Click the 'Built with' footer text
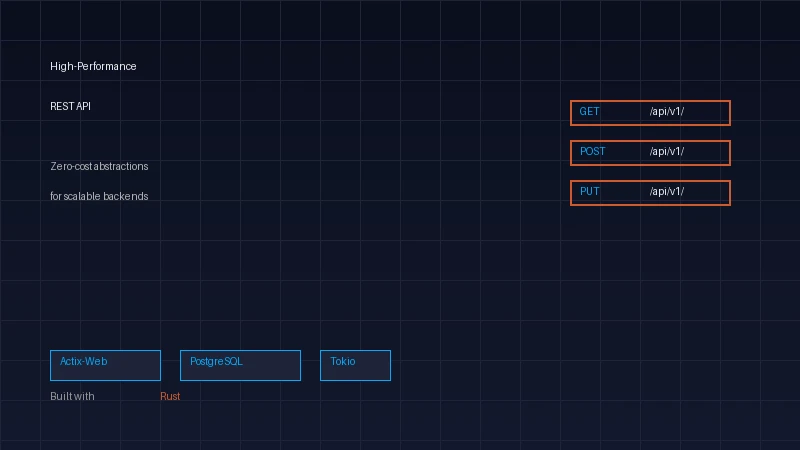Image resolution: width=800 pixels, height=450 pixels. point(72,397)
